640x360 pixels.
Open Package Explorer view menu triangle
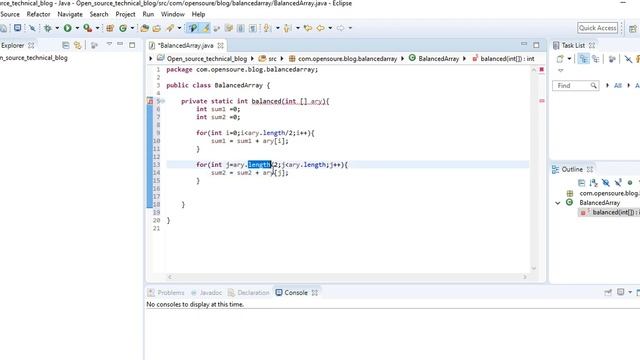coord(109,44)
